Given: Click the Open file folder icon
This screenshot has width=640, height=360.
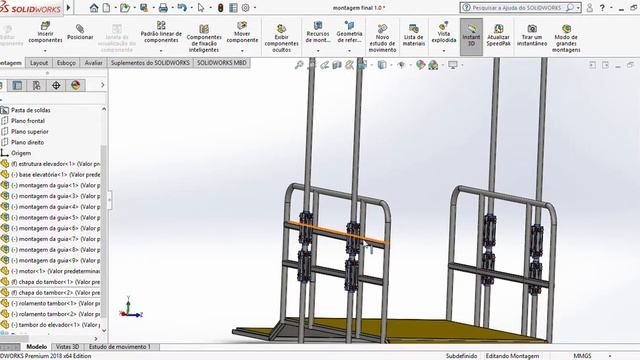Looking at the screenshot, I should 125,8.
